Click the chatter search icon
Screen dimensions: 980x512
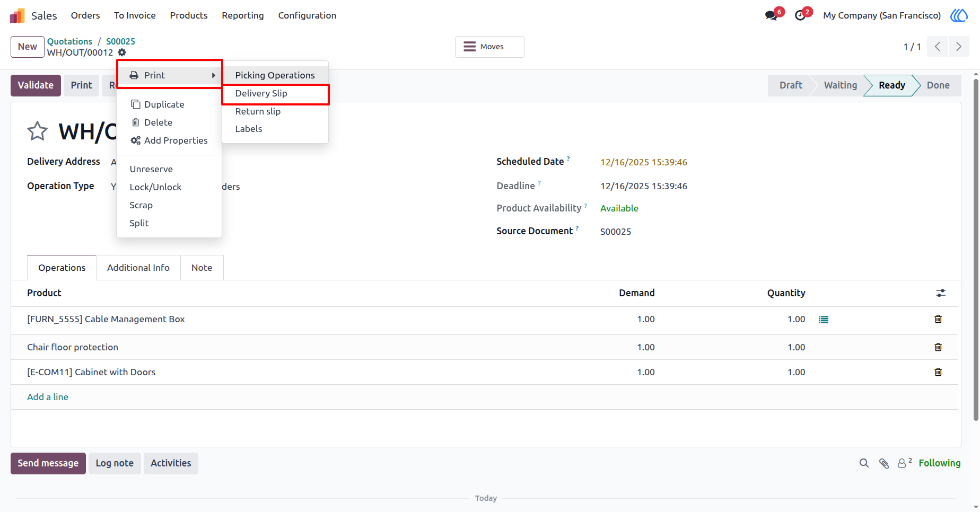pos(864,463)
